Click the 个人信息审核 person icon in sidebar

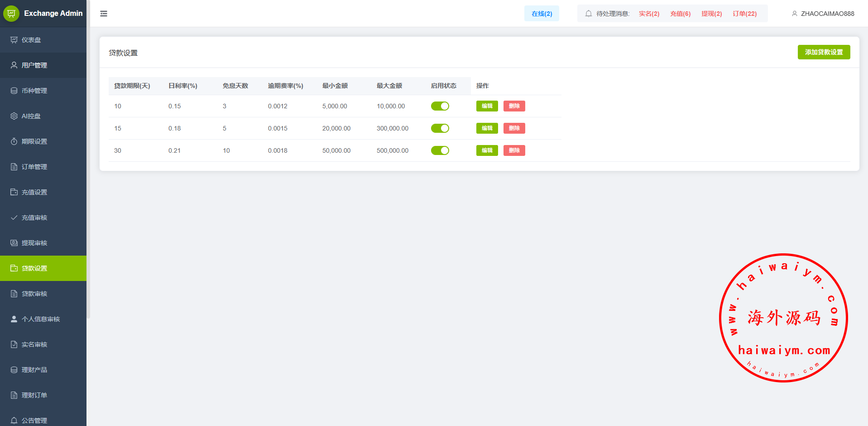click(x=14, y=319)
